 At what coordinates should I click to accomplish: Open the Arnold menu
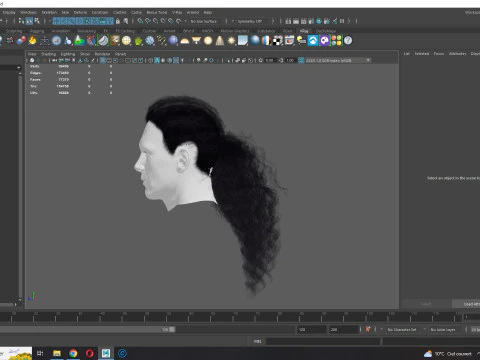(193, 12)
